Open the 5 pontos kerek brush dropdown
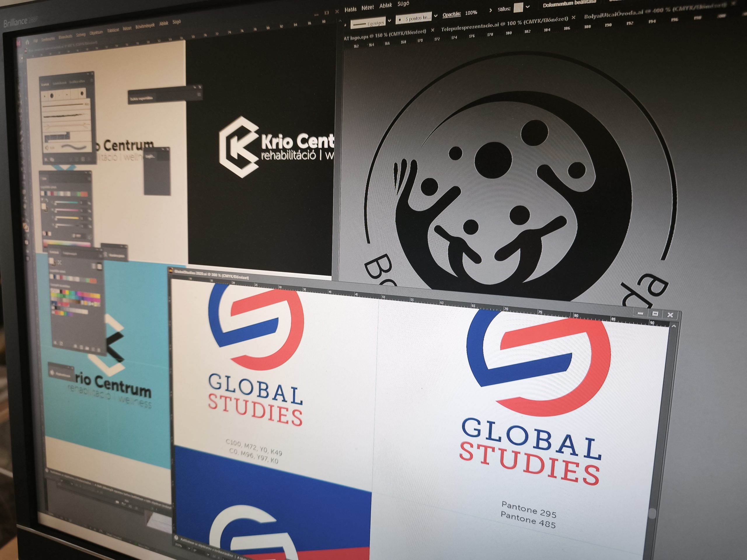Image resolution: width=747 pixels, height=560 pixels. tap(435, 16)
